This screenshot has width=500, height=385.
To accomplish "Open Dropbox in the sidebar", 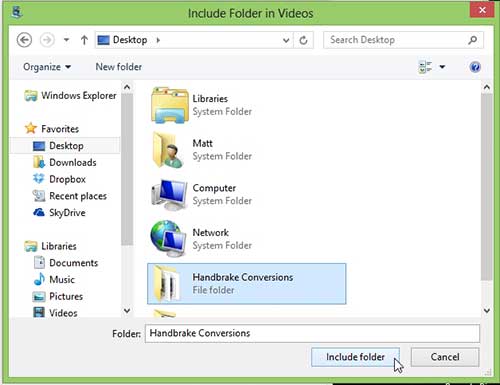I will click(x=67, y=179).
